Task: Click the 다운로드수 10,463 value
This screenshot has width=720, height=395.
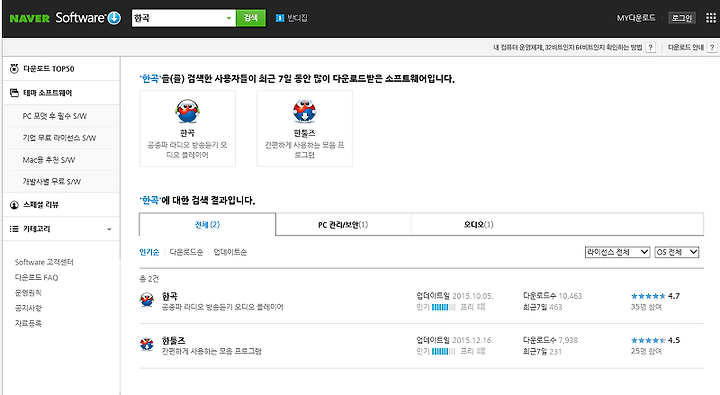Action: [x=570, y=296]
